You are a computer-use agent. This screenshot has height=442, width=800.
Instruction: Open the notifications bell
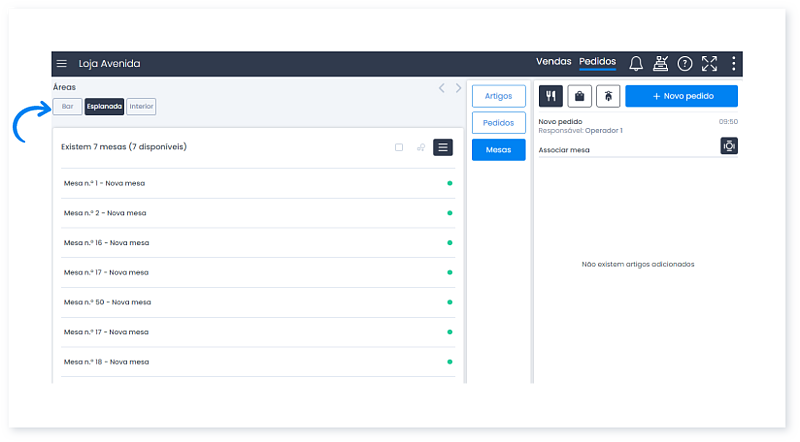(635, 64)
